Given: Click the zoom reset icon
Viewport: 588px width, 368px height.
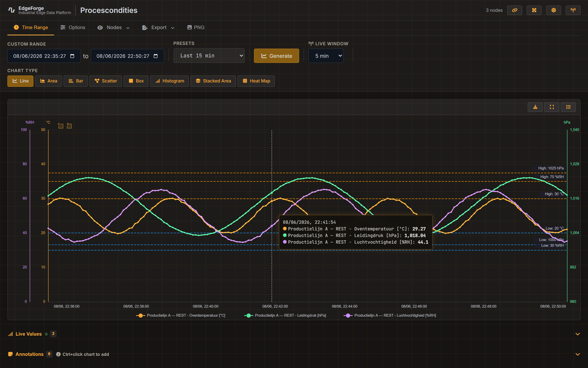Looking at the screenshot, I should coord(69,126).
